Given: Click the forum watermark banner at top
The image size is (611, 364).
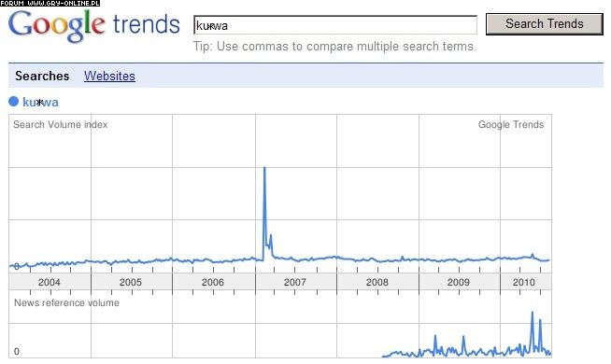Looking at the screenshot, I should coord(50,3).
